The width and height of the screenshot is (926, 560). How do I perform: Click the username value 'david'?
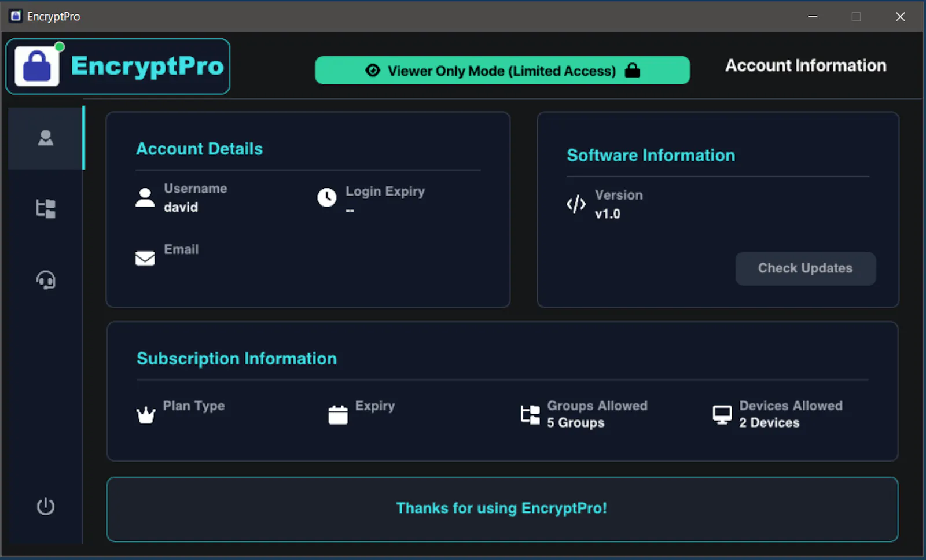tap(181, 207)
